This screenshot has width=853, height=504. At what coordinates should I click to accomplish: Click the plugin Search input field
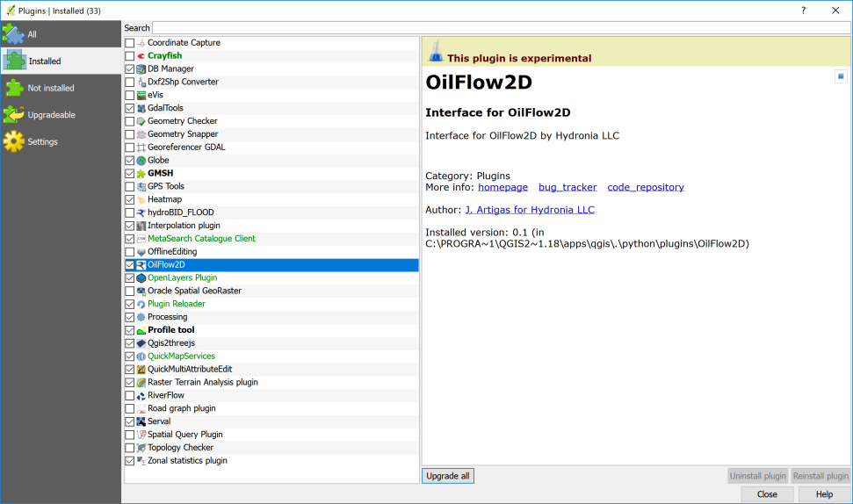click(x=501, y=28)
